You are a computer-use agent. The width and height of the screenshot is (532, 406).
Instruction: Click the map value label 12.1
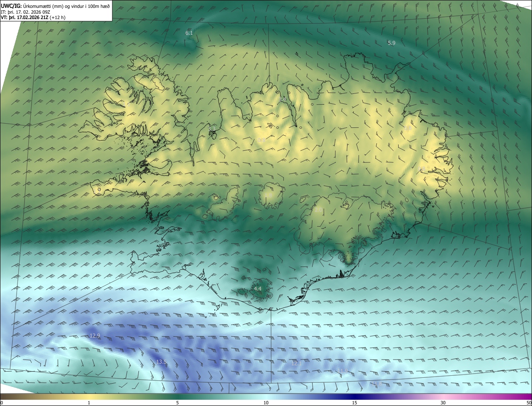(x=296, y=363)
